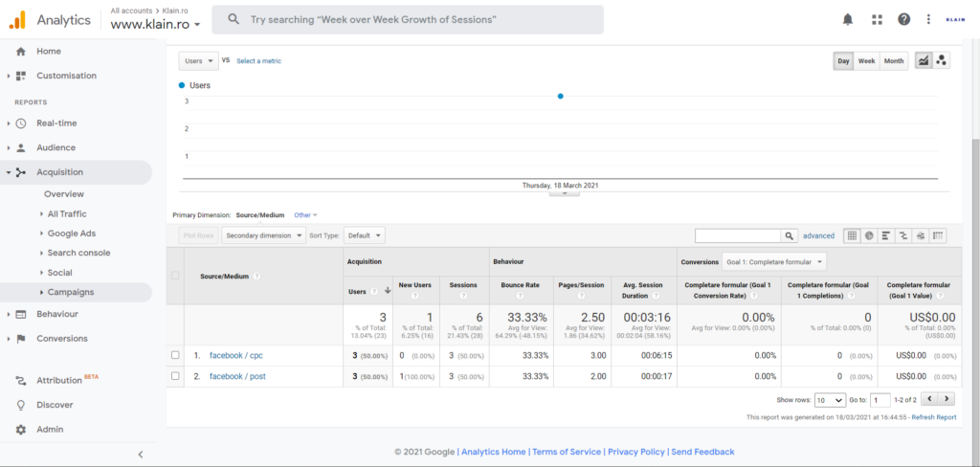
Task: Open Admin via the gear icon
Action: coord(21,430)
